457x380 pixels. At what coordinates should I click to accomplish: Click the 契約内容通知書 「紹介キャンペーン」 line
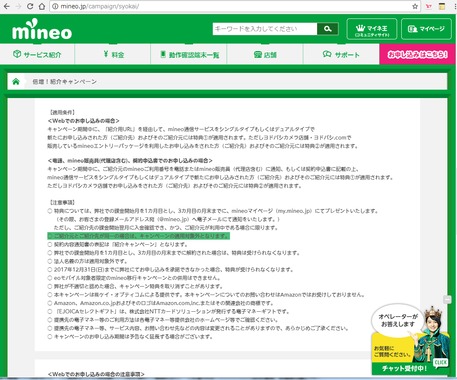(118, 245)
